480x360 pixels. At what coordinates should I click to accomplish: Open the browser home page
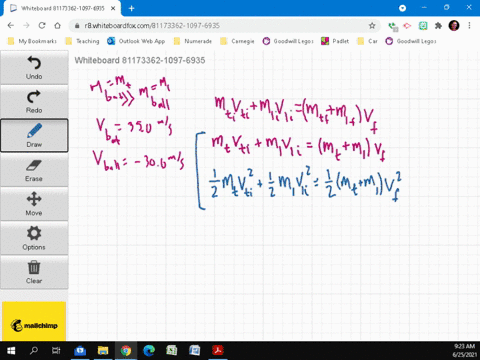[x=58, y=26]
